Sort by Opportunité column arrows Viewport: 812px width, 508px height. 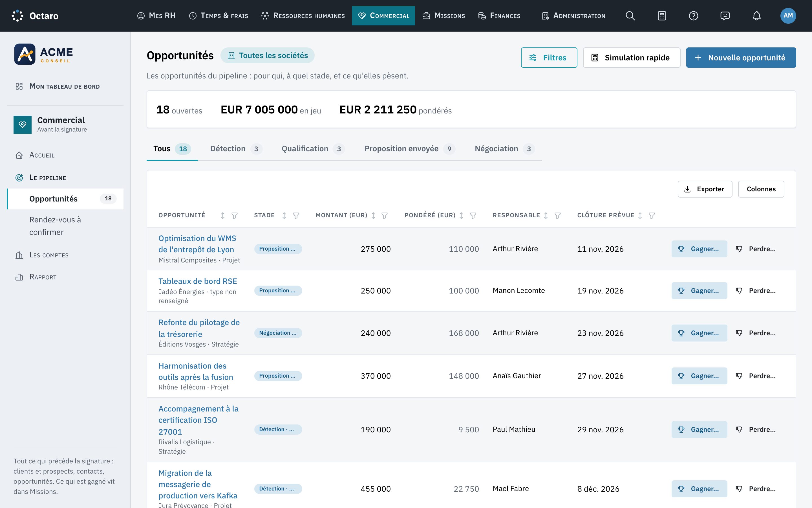(222, 215)
